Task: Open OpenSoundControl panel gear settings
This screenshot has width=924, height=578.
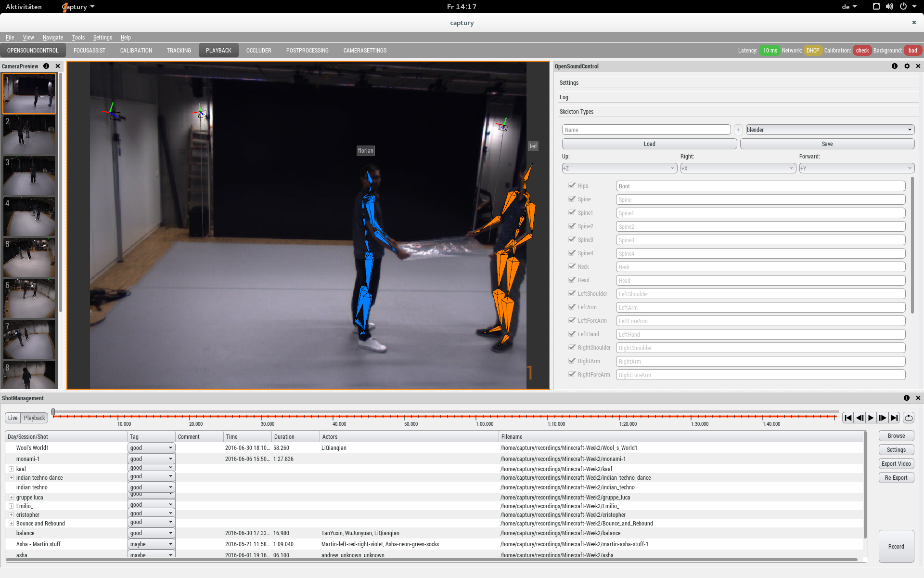Action: click(907, 66)
